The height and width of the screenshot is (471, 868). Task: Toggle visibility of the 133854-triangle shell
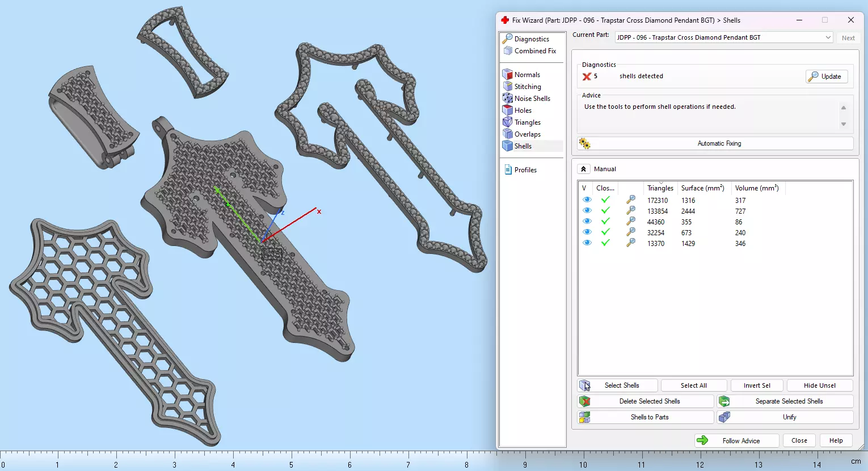point(587,211)
